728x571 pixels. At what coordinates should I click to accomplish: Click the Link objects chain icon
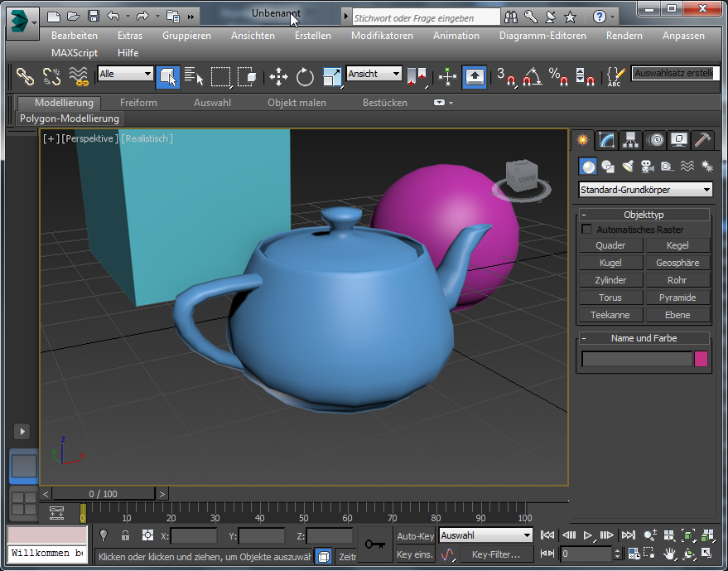pos(26,77)
